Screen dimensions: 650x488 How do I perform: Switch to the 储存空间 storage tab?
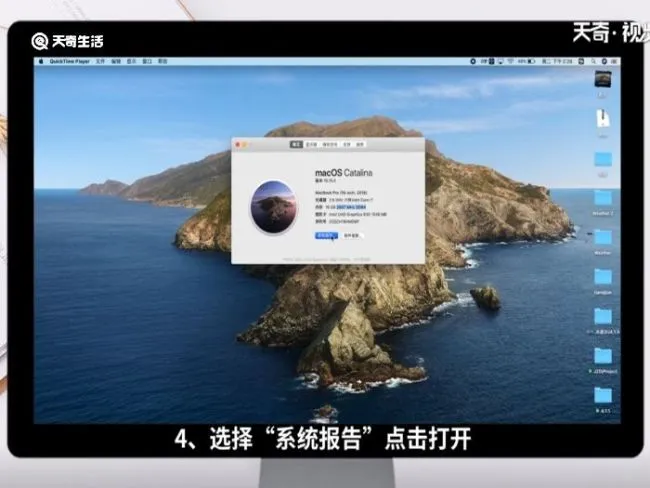(x=330, y=144)
